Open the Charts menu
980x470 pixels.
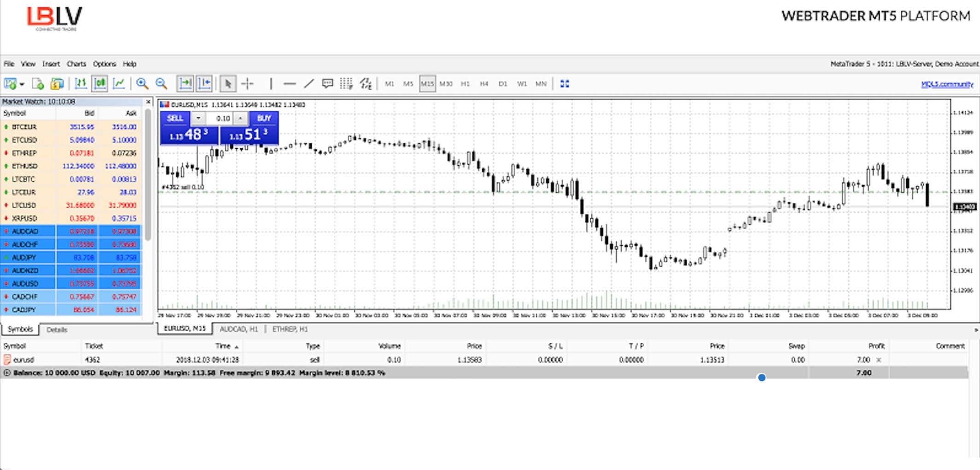[76, 64]
